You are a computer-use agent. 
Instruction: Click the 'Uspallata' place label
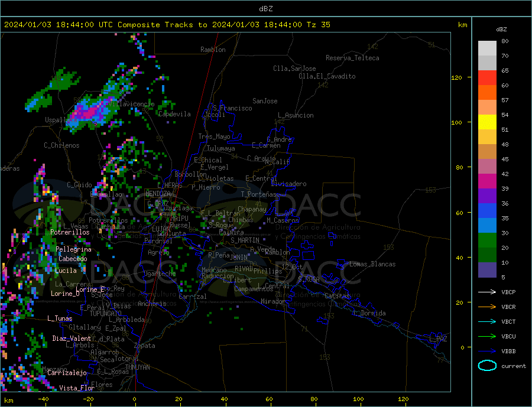click(61, 120)
